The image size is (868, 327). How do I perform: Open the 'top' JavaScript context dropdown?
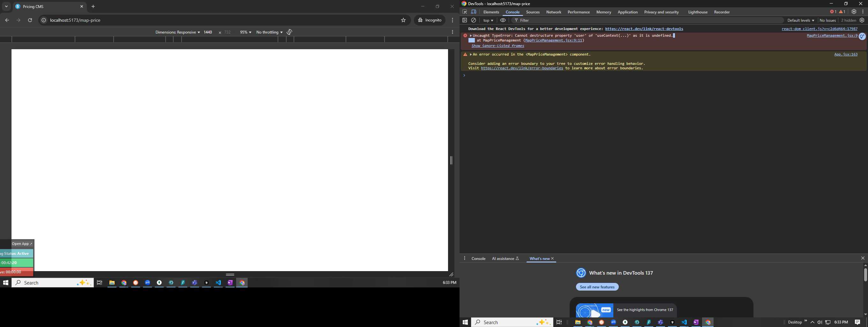click(488, 20)
